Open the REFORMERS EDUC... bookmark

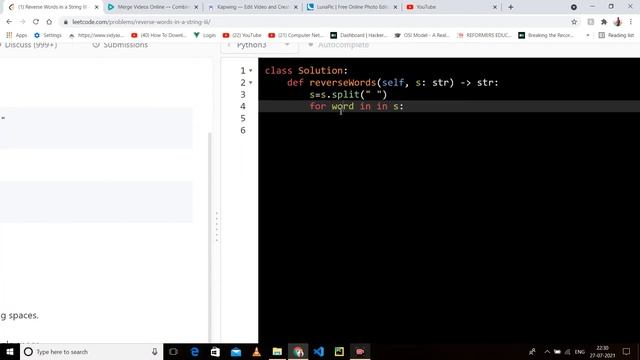click(484, 35)
